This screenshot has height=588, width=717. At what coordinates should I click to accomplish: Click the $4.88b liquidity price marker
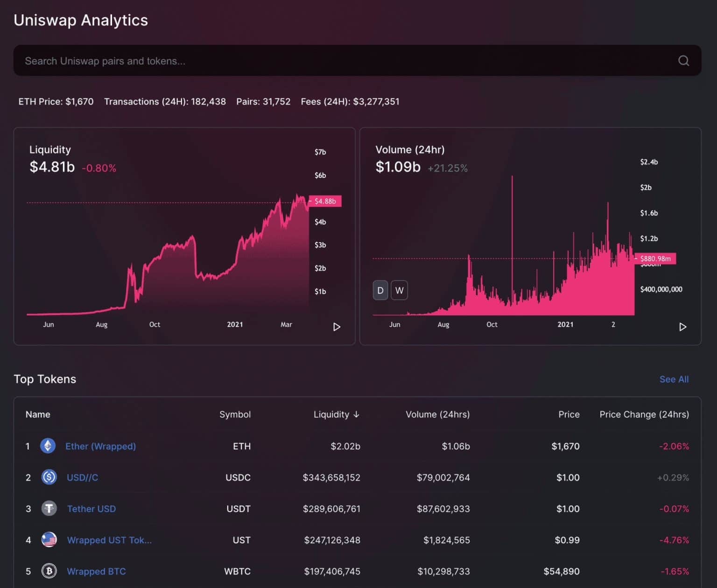(x=325, y=201)
